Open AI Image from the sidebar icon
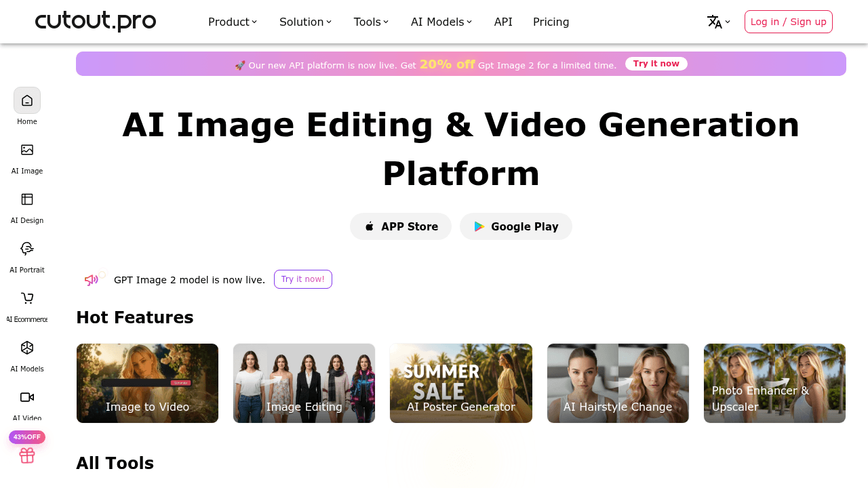The height and width of the screenshot is (488, 868). coord(27,150)
